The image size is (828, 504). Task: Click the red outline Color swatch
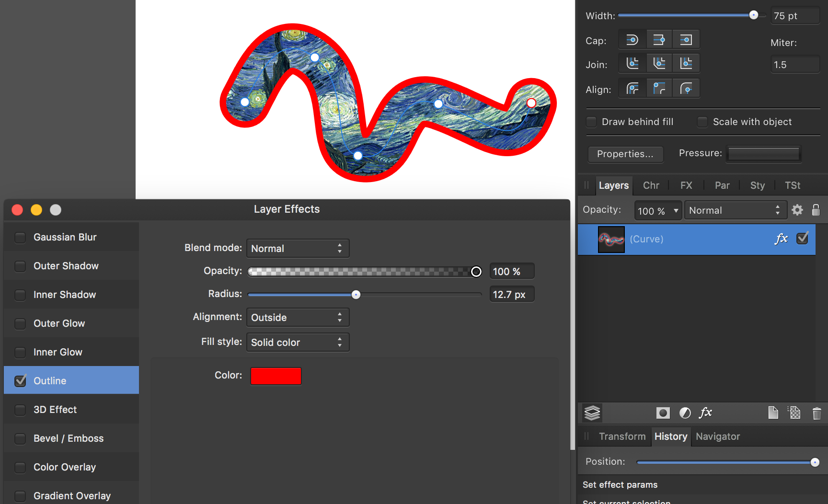(x=276, y=376)
